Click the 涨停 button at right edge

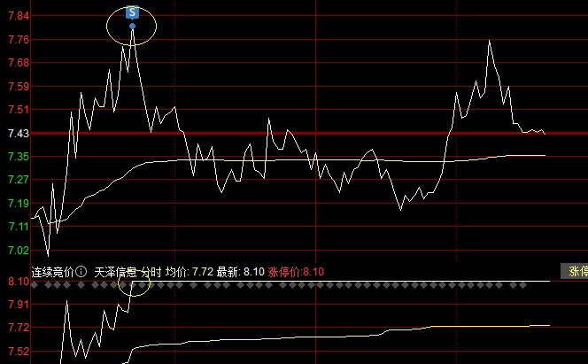tap(575, 271)
